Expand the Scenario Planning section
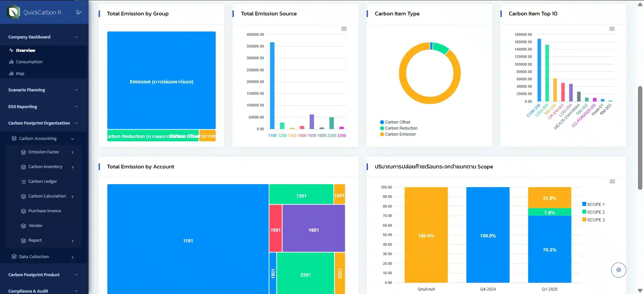Image resolution: width=644 pixels, height=294 pixels. (43, 90)
